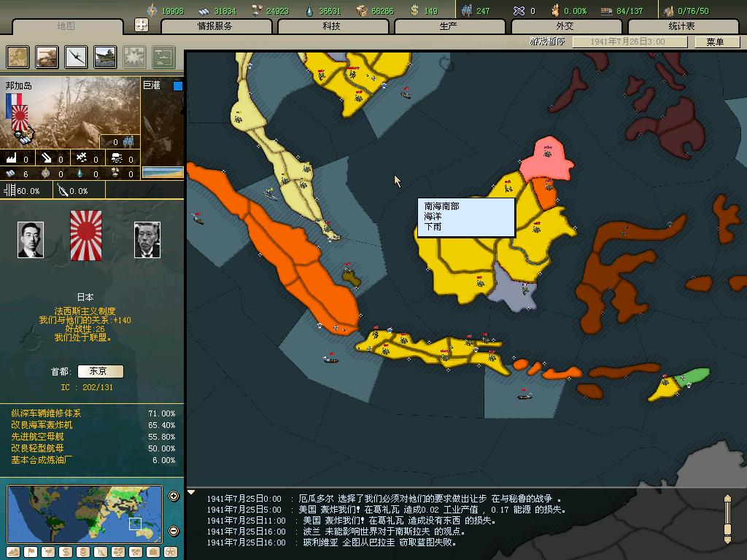Click the anti-air gun icon
747x560 pixels.
[82, 158]
